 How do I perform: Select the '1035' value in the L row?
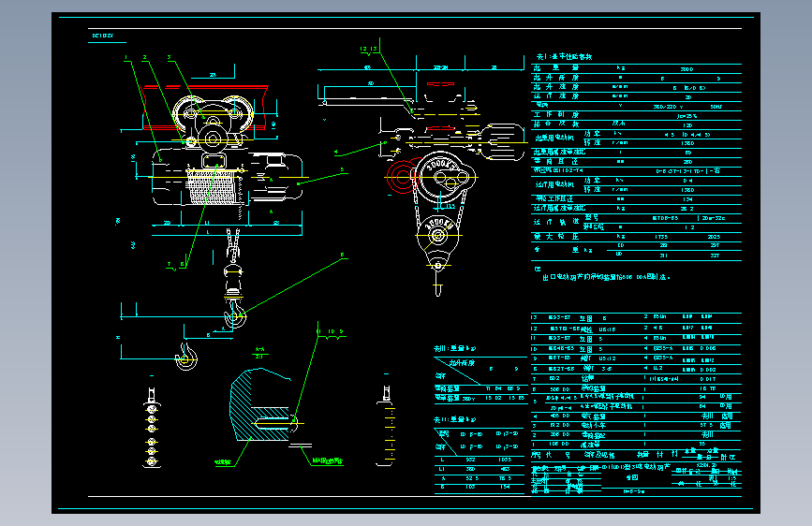click(x=504, y=460)
